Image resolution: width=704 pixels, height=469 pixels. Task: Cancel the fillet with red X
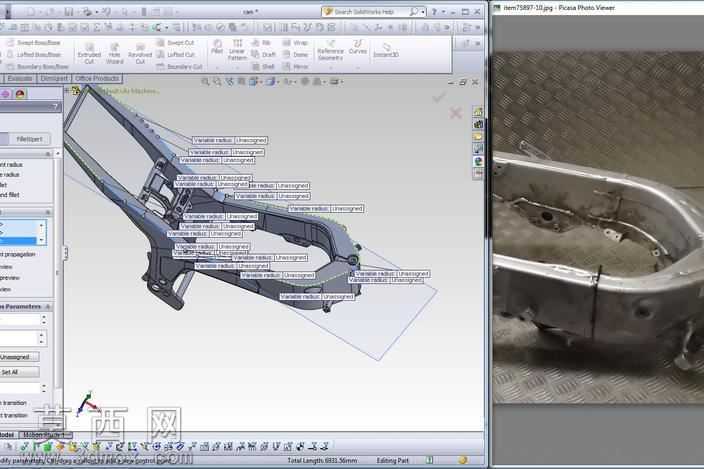[455, 113]
